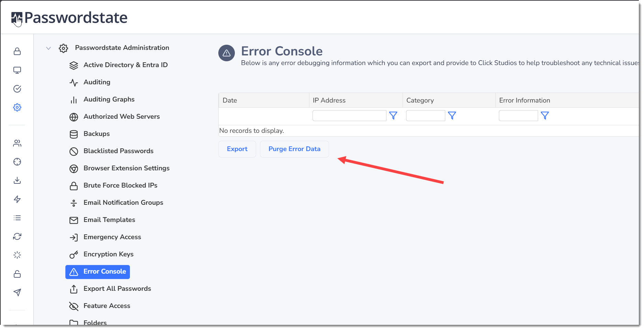This screenshot has height=330, width=644.
Task: Click the Authorized Web Servers globe icon
Action: tap(74, 117)
